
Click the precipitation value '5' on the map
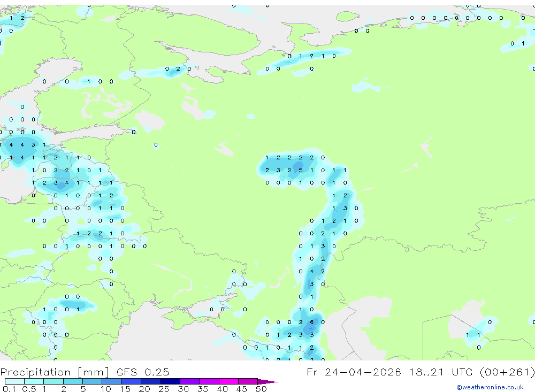point(300,170)
